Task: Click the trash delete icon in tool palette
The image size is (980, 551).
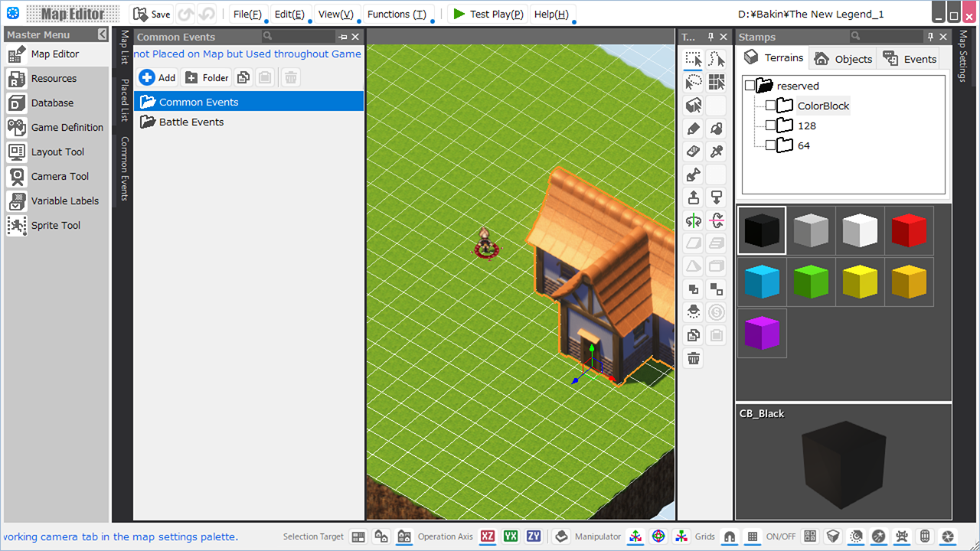Action: (x=694, y=358)
